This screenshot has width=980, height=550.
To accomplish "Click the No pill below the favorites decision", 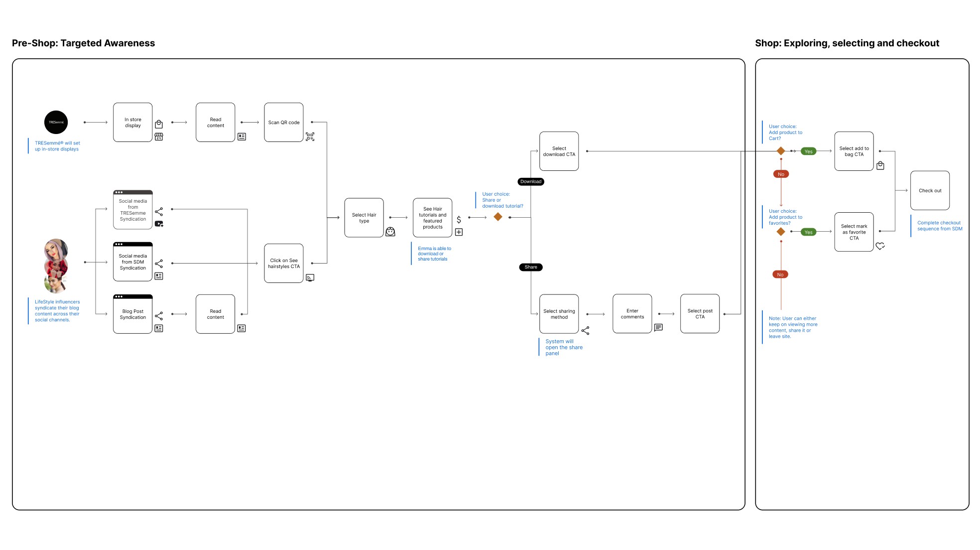I will pos(780,275).
